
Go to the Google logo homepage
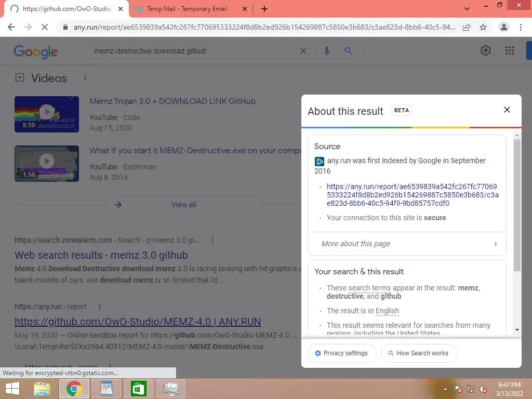pyautogui.click(x=36, y=51)
